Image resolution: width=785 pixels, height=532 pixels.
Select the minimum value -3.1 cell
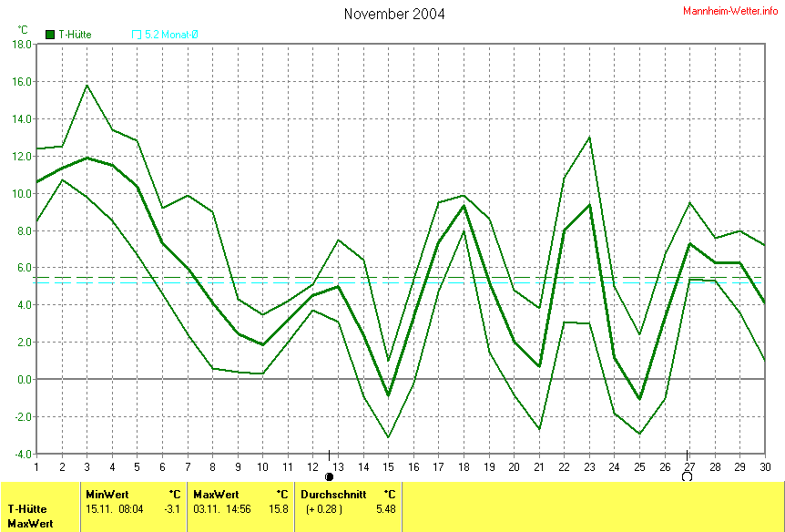[173, 509]
